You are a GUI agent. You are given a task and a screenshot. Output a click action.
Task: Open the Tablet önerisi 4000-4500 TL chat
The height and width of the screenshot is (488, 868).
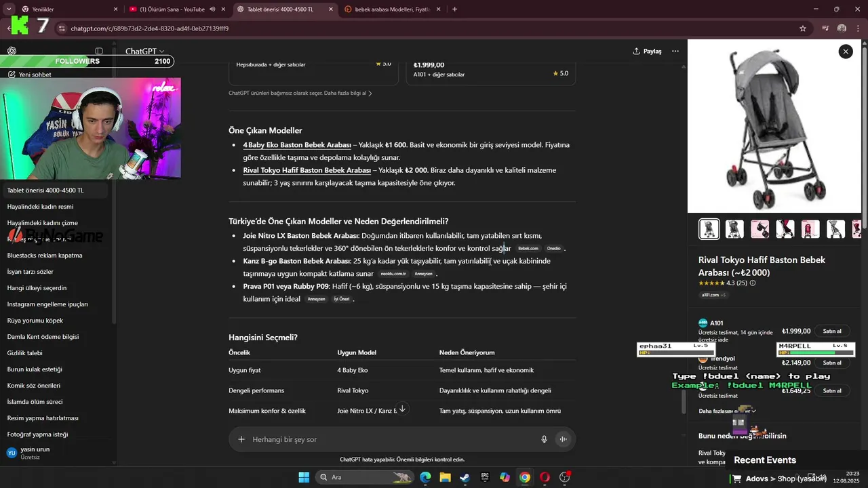[x=55, y=190]
